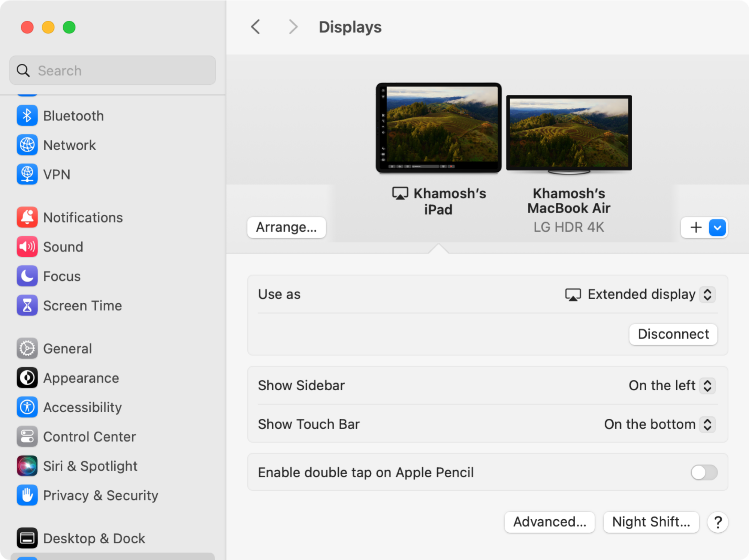Click the Arrange... button
749x560 pixels.
click(x=287, y=227)
